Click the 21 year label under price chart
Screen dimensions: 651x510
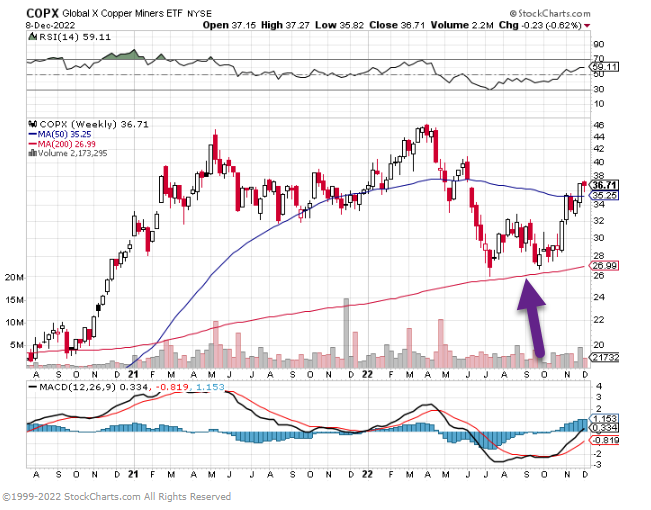[133, 374]
